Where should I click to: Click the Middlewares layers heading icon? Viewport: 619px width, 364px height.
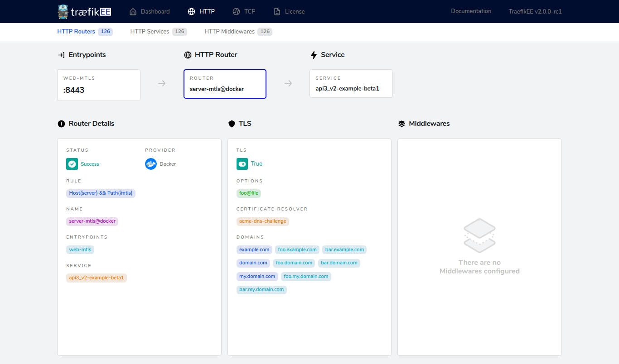pyautogui.click(x=401, y=124)
